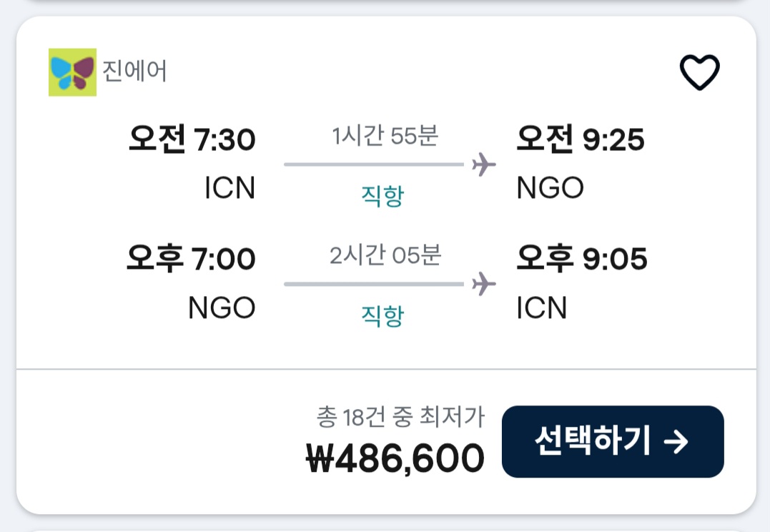Image resolution: width=770 pixels, height=532 pixels.
Task: Toggle the heart favorite icon
Action: coord(699,73)
